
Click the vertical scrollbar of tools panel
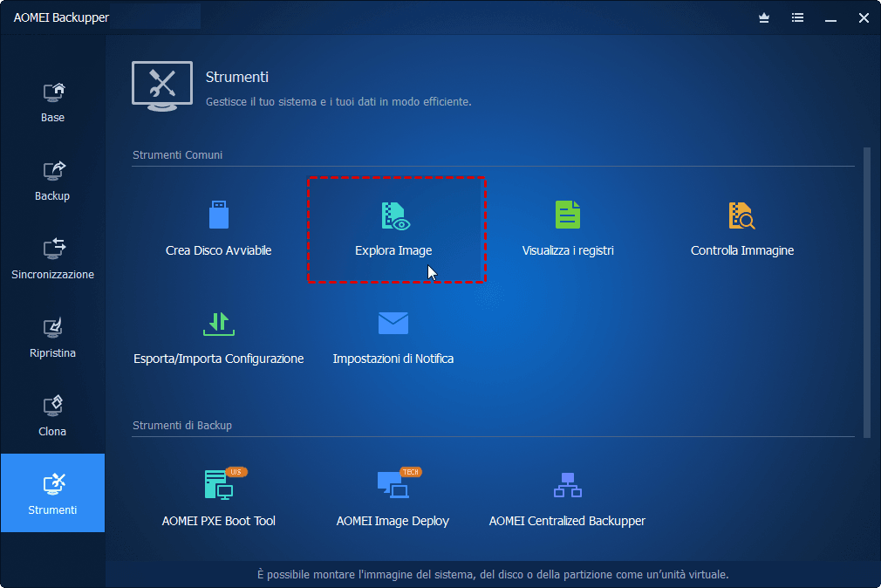click(867, 292)
